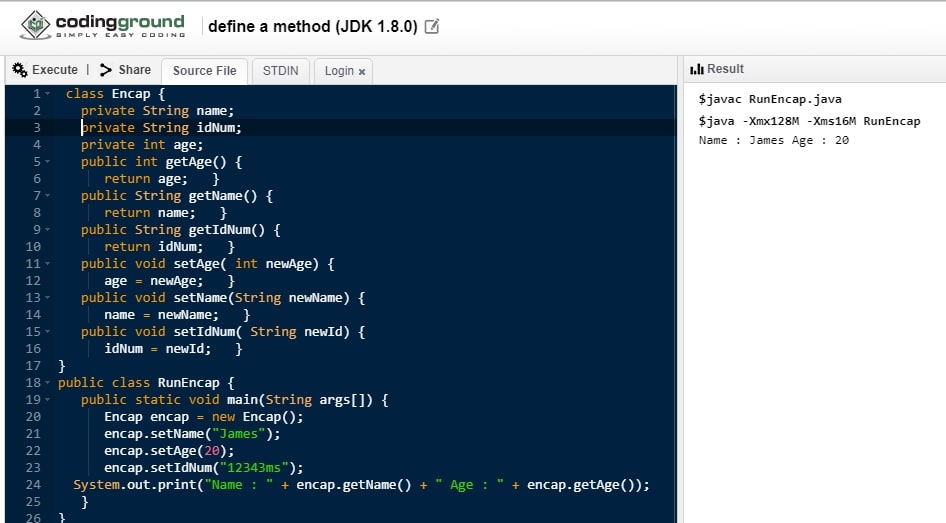This screenshot has height=523, width=946.
Task: Click the Result bar-chart icon
Action: point(697,69)
